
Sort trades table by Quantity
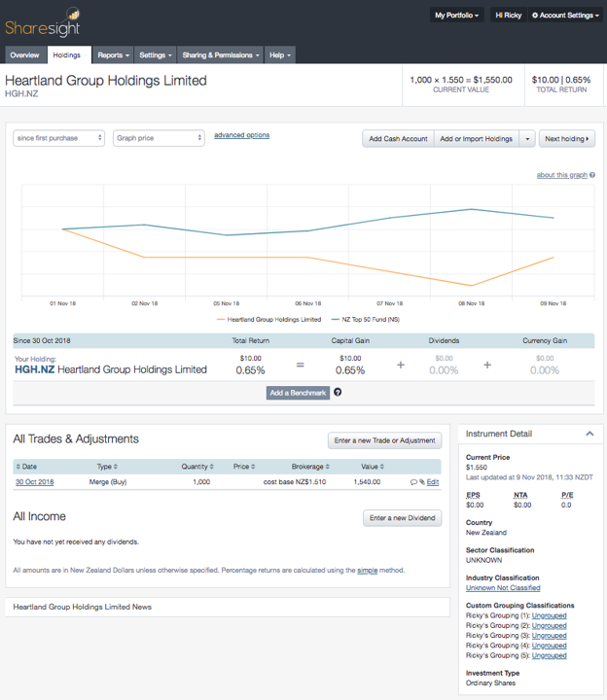click(197, 467)
